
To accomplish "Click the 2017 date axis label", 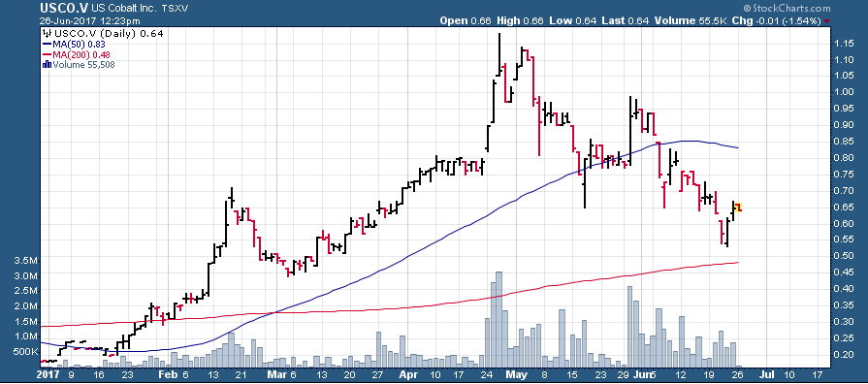I will coord(49,374).
